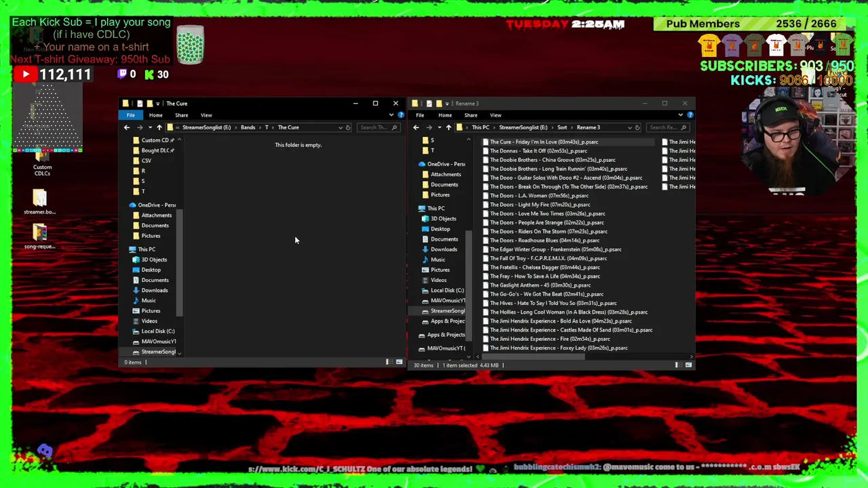Open Share tab in The Cure window
The height and width of the screenshot is (488, 868).
182,115
